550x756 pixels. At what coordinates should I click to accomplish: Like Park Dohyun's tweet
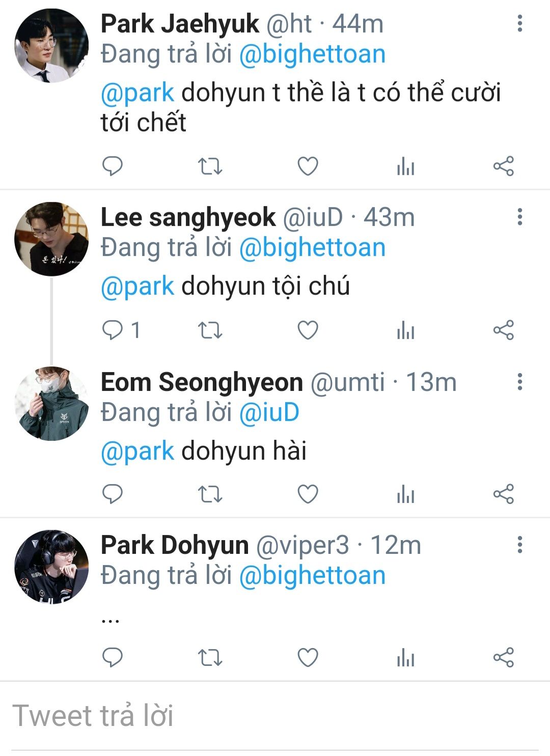pyautogui.click(x=308, y=657)
